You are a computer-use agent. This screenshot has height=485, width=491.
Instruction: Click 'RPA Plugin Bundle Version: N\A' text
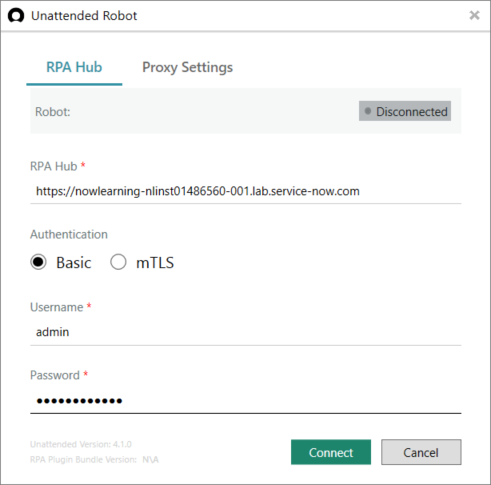coord(94,460)
